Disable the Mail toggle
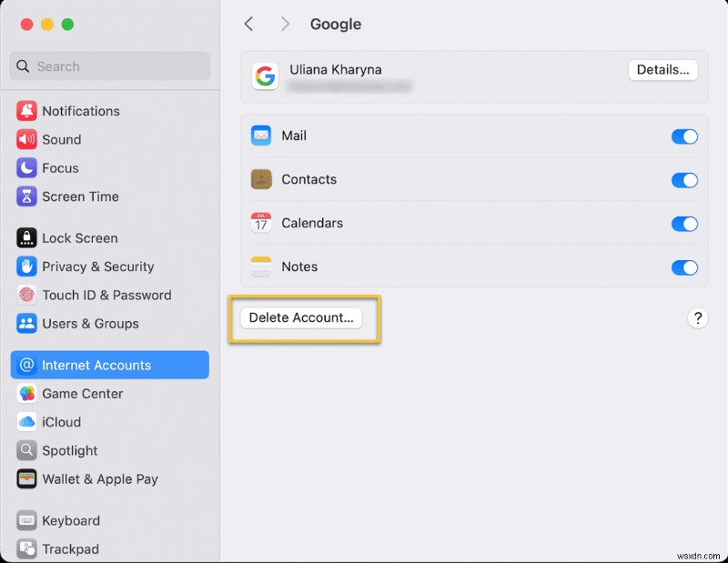The image size is (728, 563). pos(684,136)
